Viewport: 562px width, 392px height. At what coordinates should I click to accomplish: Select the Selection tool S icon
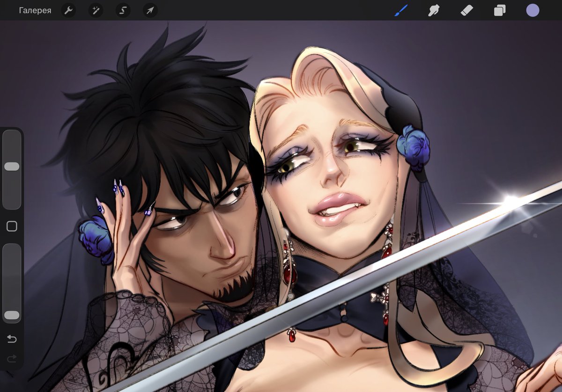point(123,10)
